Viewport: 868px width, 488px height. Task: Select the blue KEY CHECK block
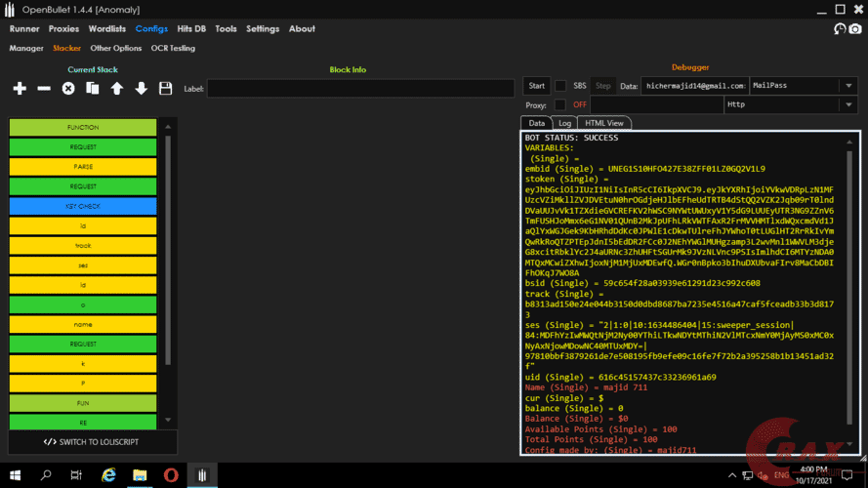(x=83, y=207)
